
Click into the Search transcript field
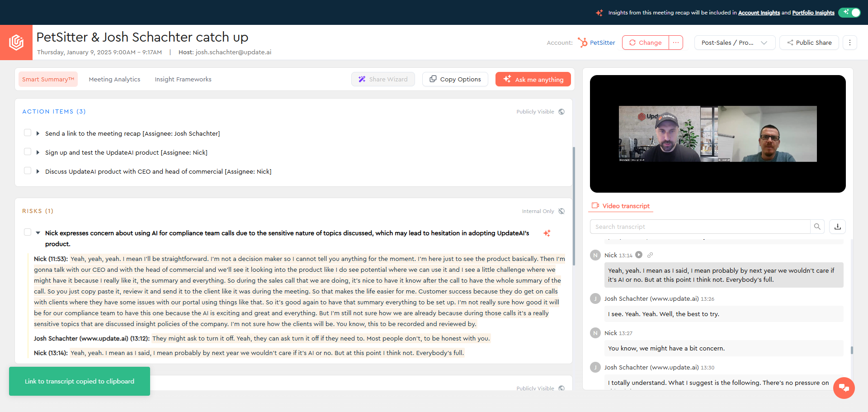coord(700,227)
